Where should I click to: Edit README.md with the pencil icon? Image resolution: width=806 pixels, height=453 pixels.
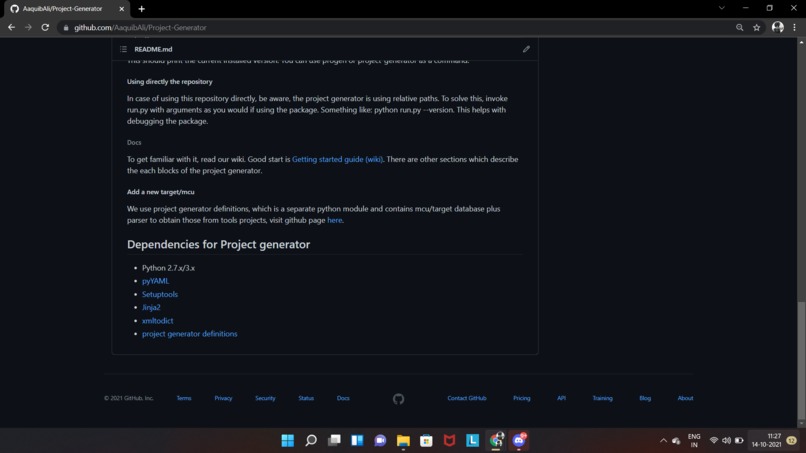pyautogui.click(x=526, y=49)
